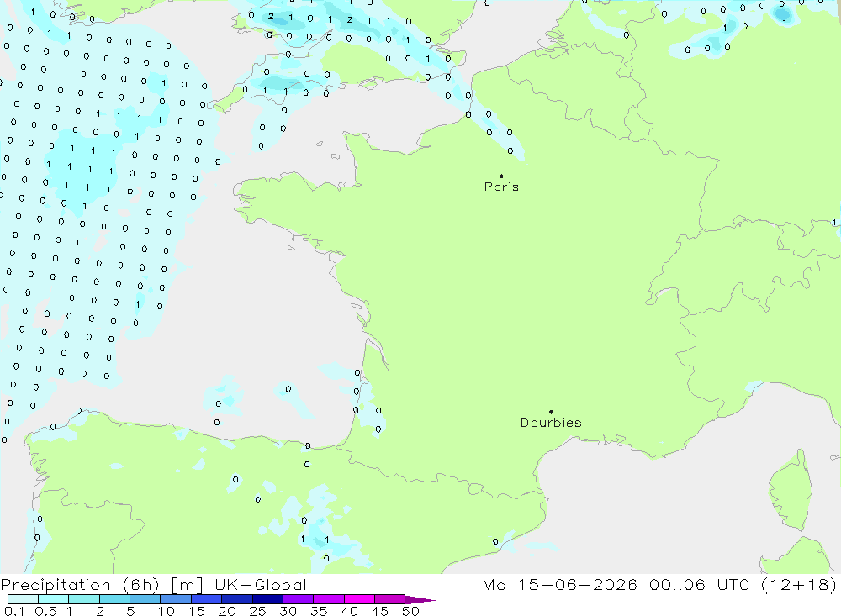The width and height of the screenshot is (841, 616).
Task: Select the Dourbies location dot marker
Action: (551, 412)
